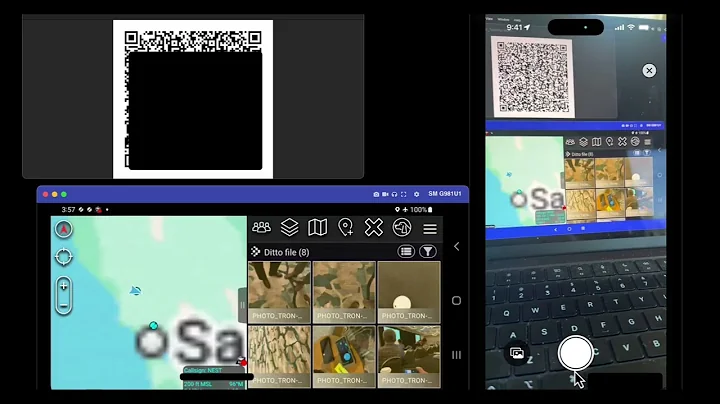Open PHOTO_TRON thumbnail with white dome
The width and height of the screenshot is (720, 404).
409,292
